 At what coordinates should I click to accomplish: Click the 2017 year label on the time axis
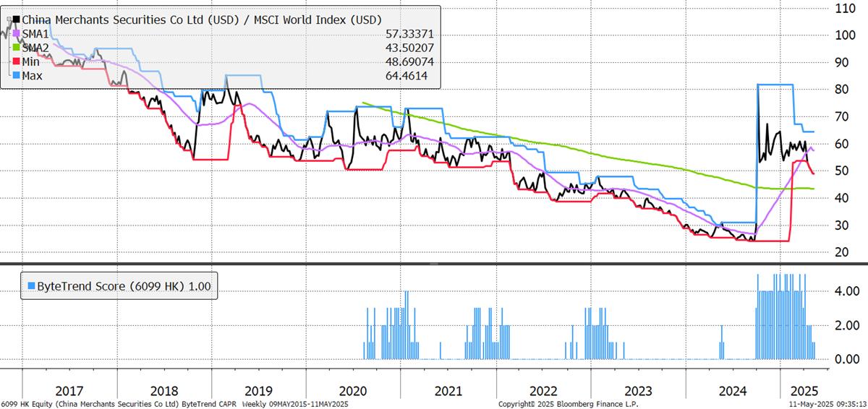point(69,390)
